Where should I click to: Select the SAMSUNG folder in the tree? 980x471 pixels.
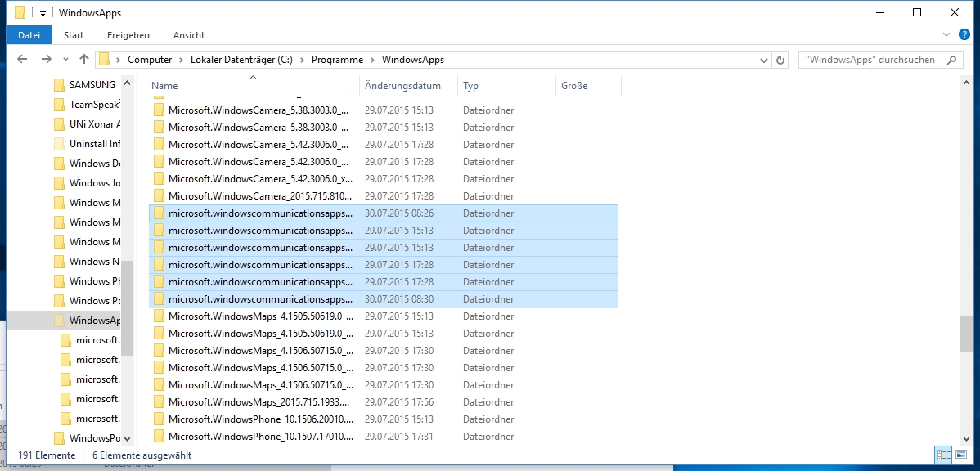[92, 84]
